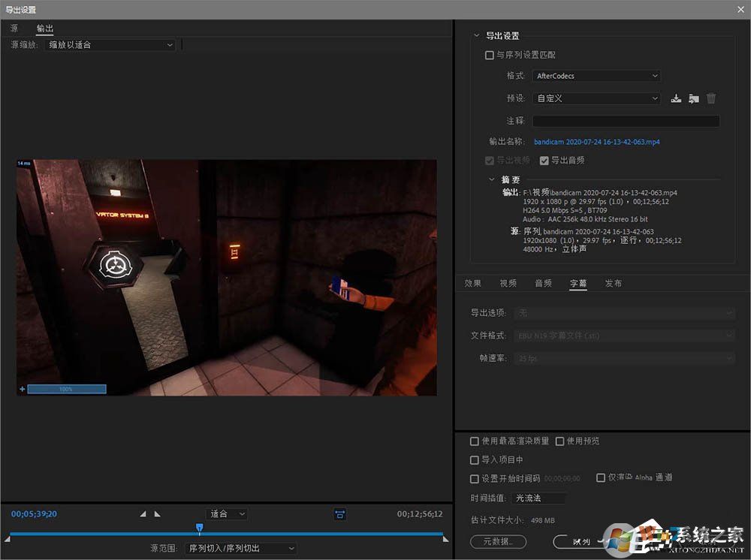Enable 与序列设置匹配 checkbox
Screen dimensions: 751x560
pyautogui.click(x=489, y=55)
